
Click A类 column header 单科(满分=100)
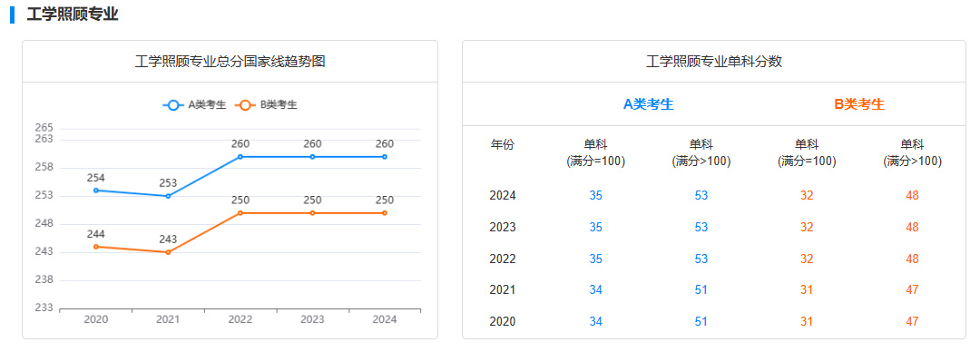coord(596,153)
